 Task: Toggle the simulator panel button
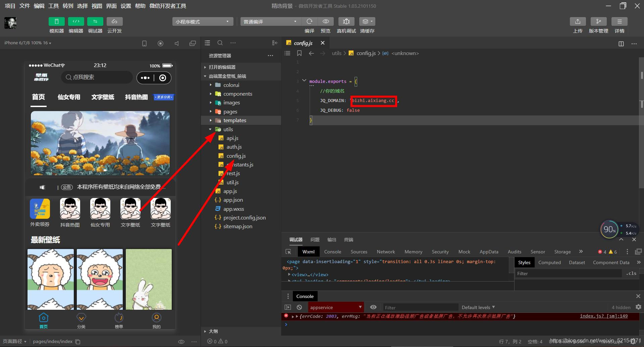tap(56, 21)
